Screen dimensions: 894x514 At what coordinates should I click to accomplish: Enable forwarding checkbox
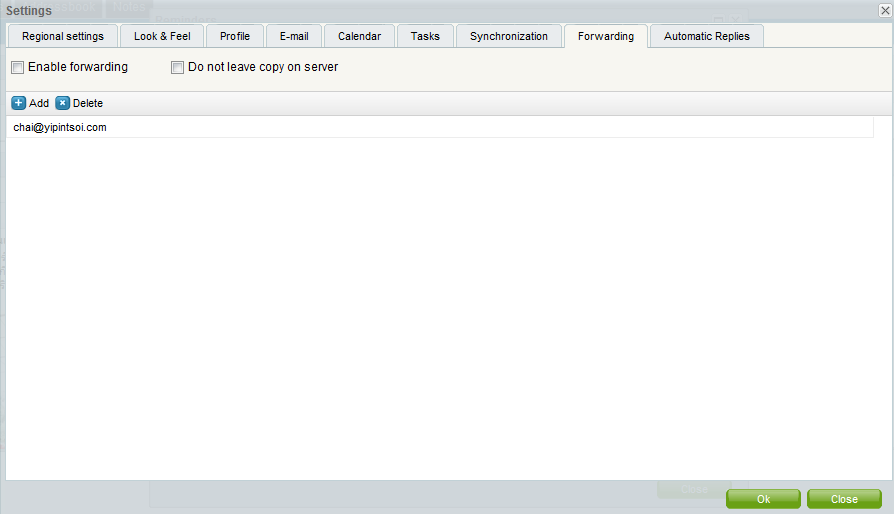click(18, 67)
